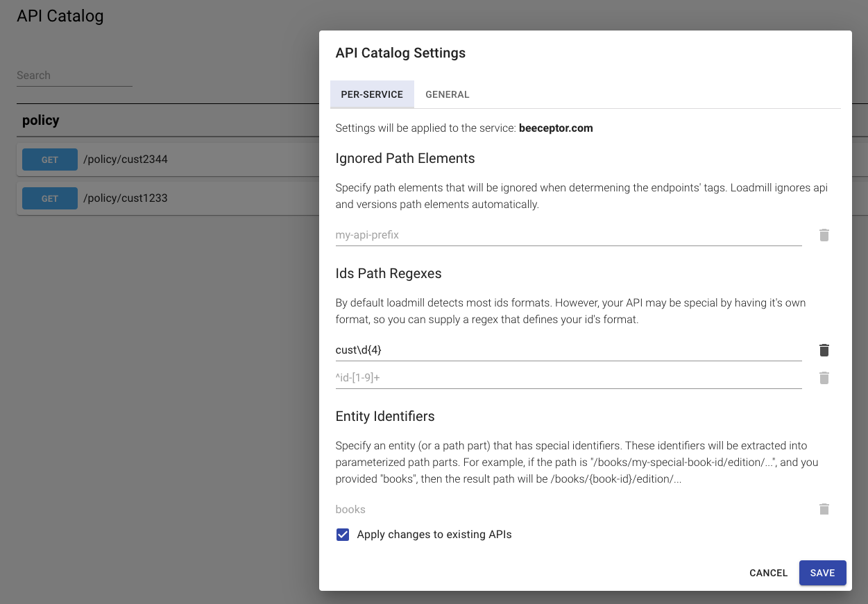
Task: Open the /policy/cust1233 endpoint path
Action: [126, 198]
